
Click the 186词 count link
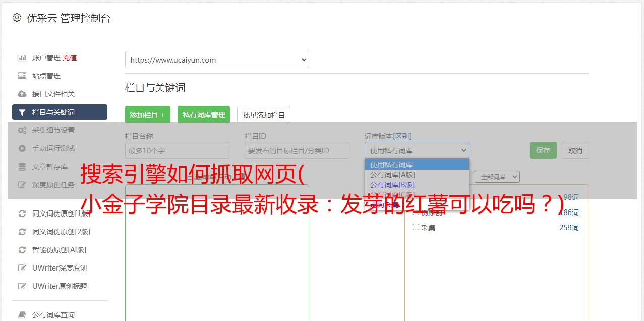(x=569, y=212)
